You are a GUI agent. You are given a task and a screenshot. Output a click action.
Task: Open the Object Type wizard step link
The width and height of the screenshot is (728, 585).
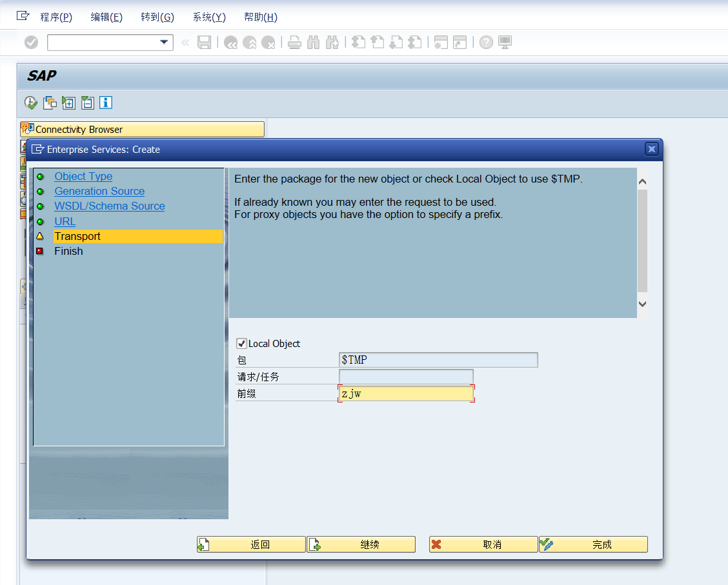pos(83,176)
